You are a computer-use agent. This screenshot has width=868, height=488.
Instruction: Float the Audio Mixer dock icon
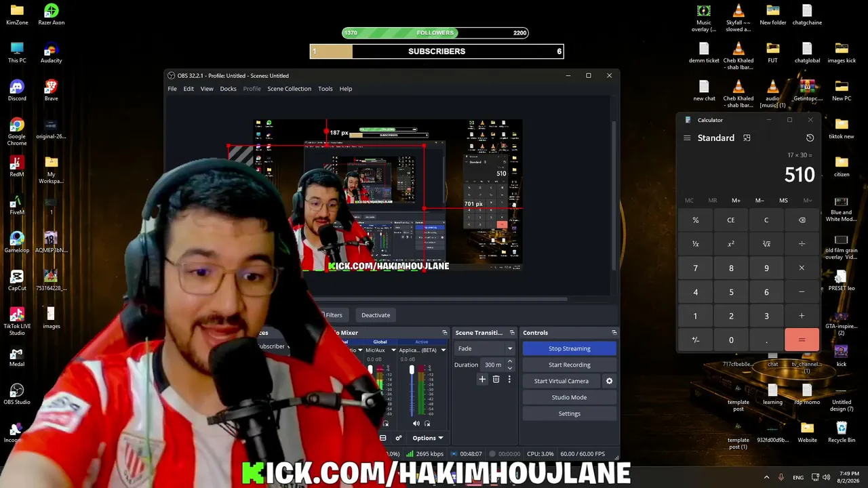(445, 333)
